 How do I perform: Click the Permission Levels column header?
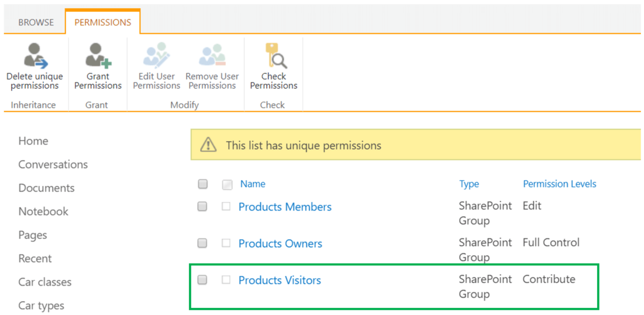tap(559, 184)
